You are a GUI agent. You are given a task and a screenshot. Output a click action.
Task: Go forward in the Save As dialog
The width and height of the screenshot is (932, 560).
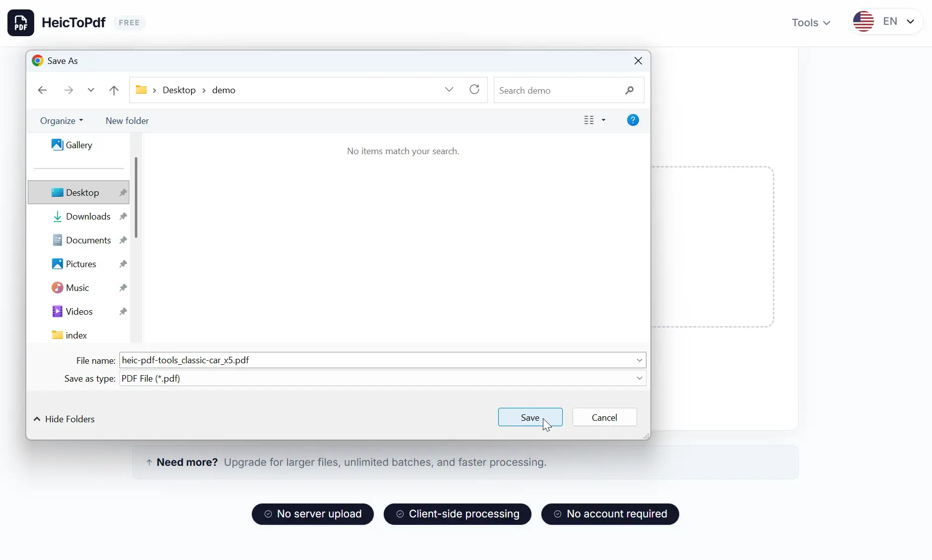(68, 90)
